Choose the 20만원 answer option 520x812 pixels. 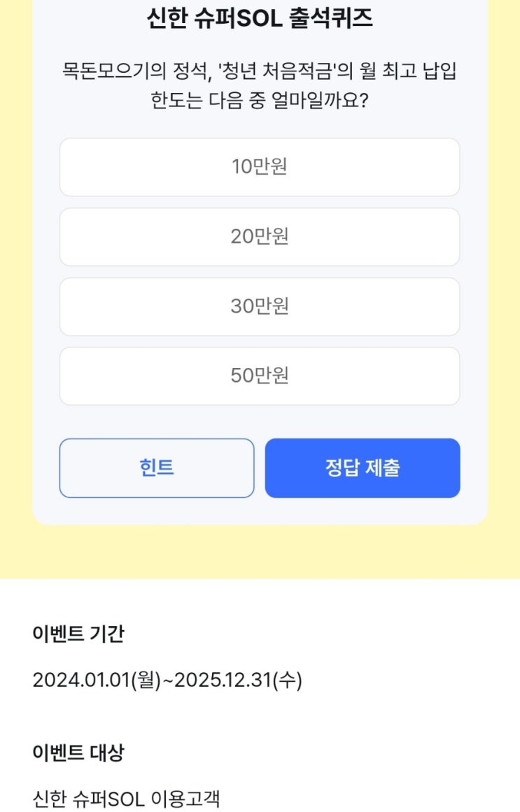click(260, 237)
